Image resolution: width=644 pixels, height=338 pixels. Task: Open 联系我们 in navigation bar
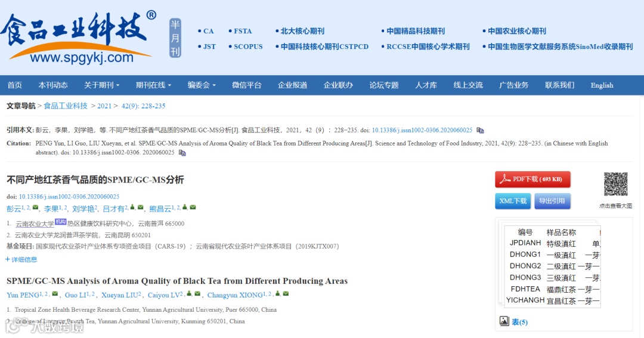(x=560, y=85)
